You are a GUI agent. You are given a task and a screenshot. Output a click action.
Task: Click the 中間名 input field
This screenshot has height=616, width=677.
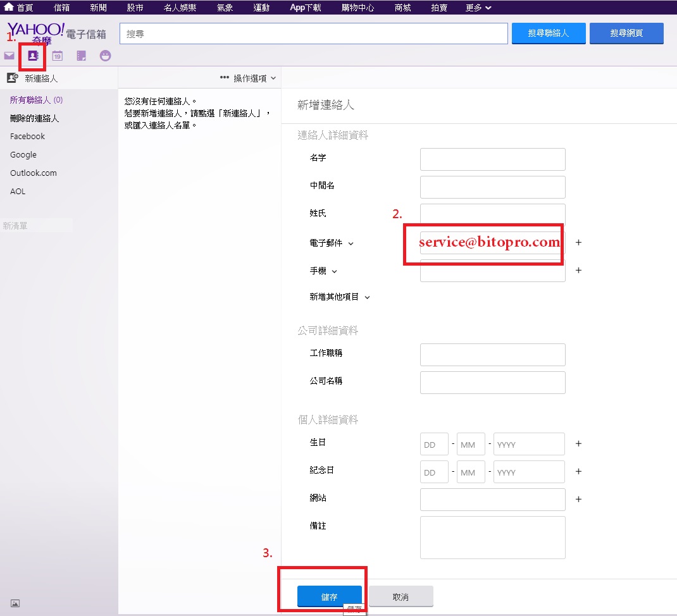[x=493, y=187]
